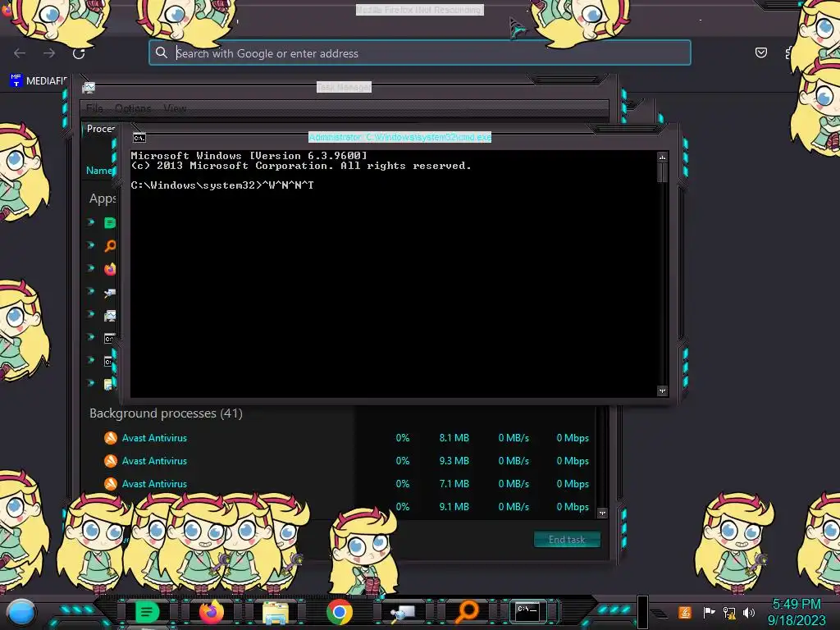Click inside the command prompt console area
Screen dimensions: 840x630
tap(393, 274)
